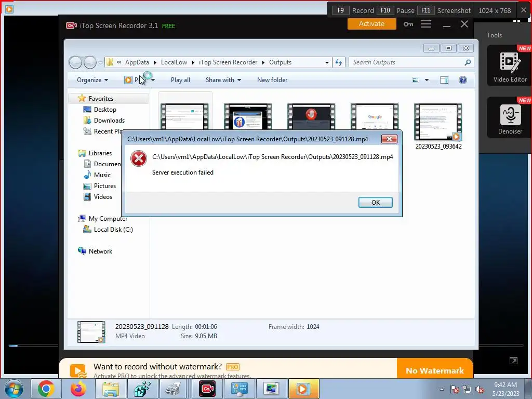Click the media player progress bar
The width and height of the screenshot is (532, 399).
pyautogui.click(x=266, y=345)
